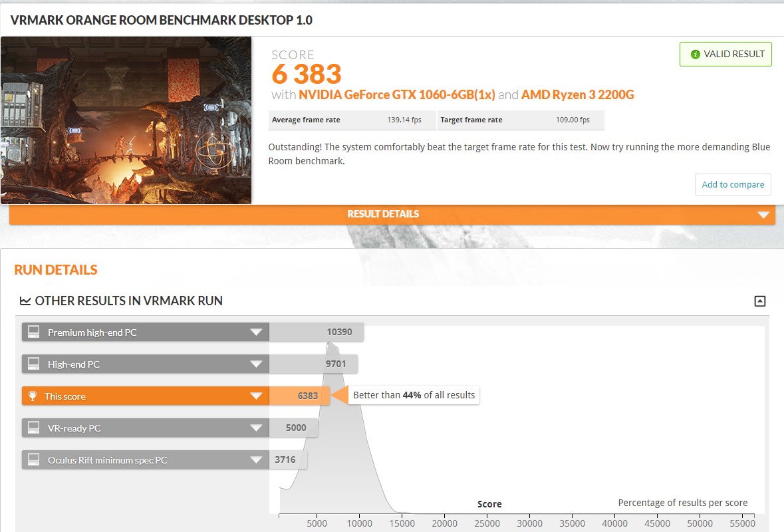Expand Oculus Rift minimum spec PC arrow

pyautogui.click(x=256, y=460)
